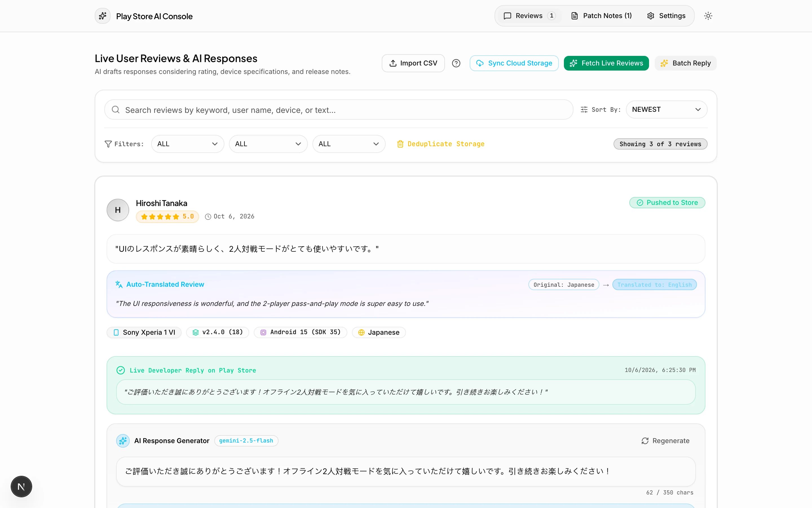Click the Showing 3 of 3 reviews badge
812x508 pixels.
click(660, 144)
